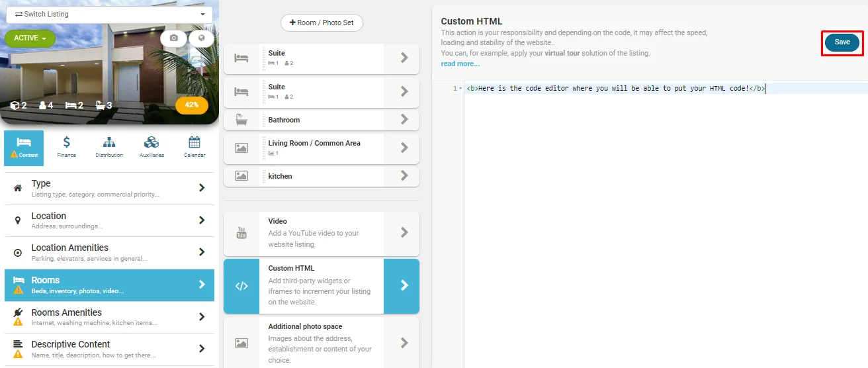Image resolution: width=868 pixels, height=368 pixels.
Task: Open the Distribution tab
Action: click(x=109, y=147)
